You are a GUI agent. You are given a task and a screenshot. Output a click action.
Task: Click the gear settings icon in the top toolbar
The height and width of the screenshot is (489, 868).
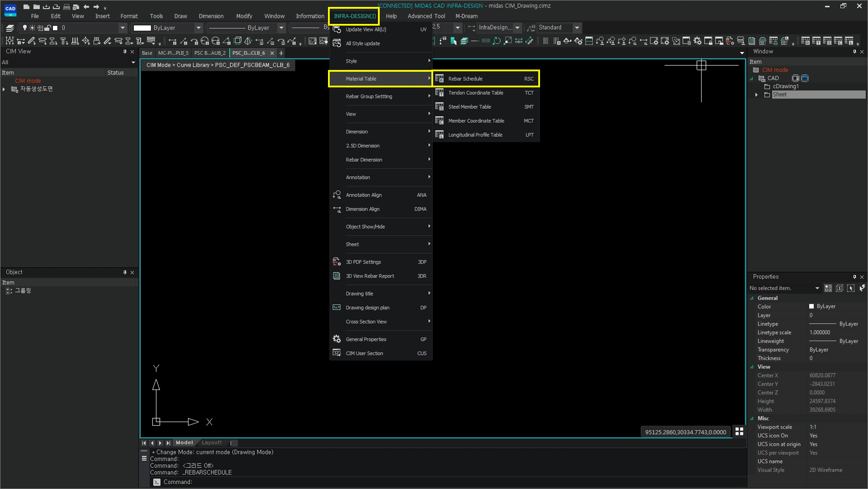[697, 41]
